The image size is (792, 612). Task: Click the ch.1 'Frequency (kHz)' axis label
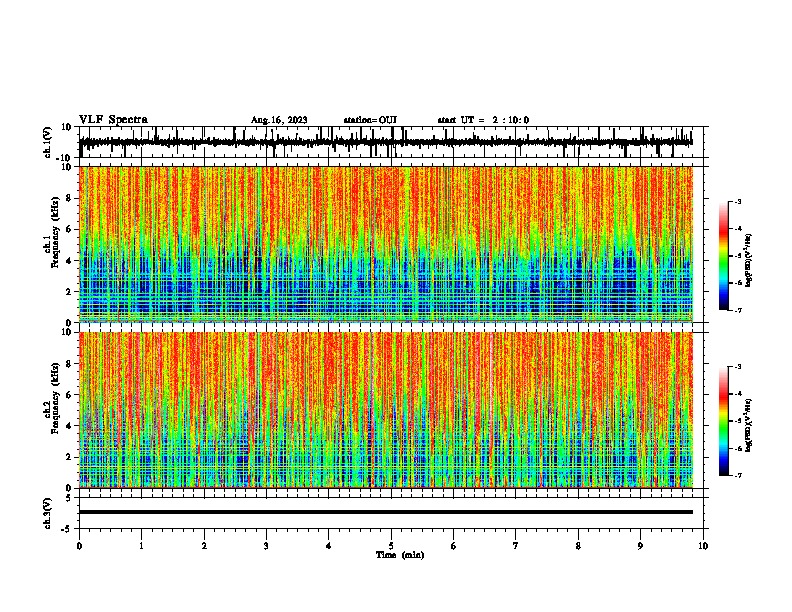[x=55, y=232]
